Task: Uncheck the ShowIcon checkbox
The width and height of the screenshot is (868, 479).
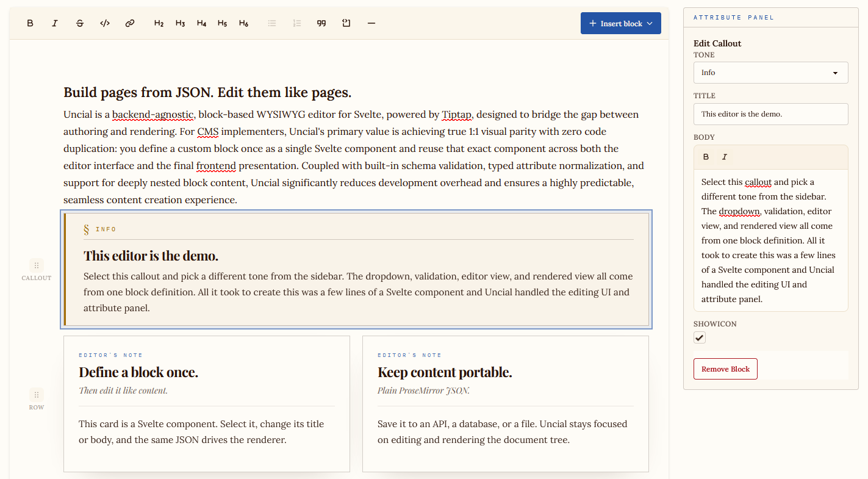Action: [x=700, y=337]
